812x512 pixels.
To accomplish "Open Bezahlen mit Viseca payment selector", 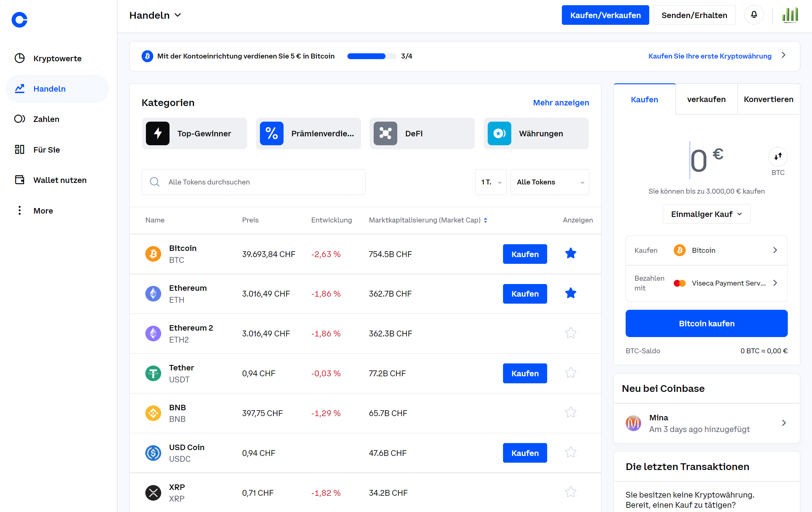I will (706, 283).
